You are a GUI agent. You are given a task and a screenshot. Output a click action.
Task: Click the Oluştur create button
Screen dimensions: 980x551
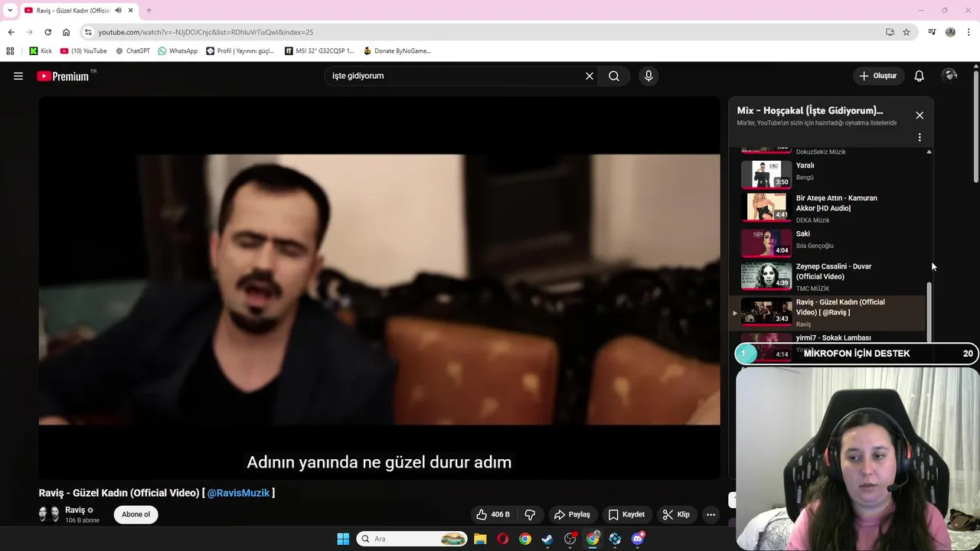coord(877,76)
